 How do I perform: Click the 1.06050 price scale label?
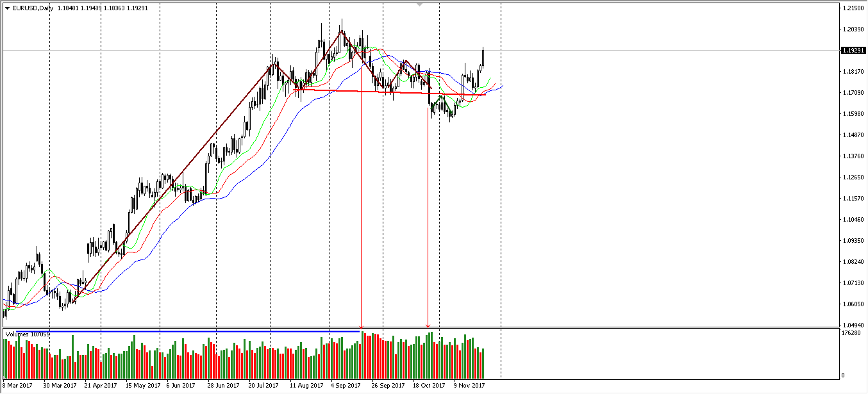(x=854, y=304)
